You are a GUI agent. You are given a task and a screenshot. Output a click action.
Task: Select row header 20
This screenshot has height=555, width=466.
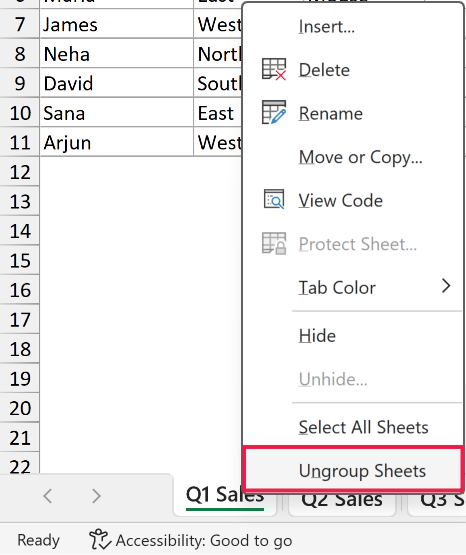tap(20, 408)
